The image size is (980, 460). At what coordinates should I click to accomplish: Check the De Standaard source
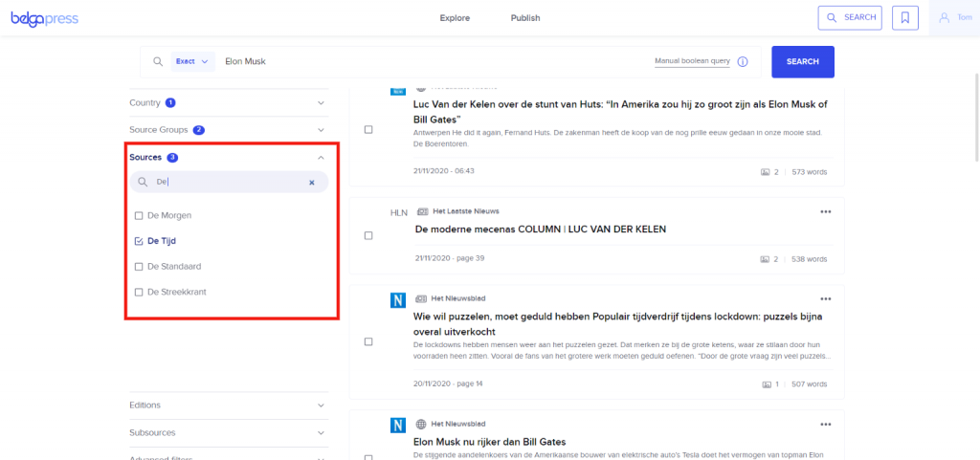(139, 267)
